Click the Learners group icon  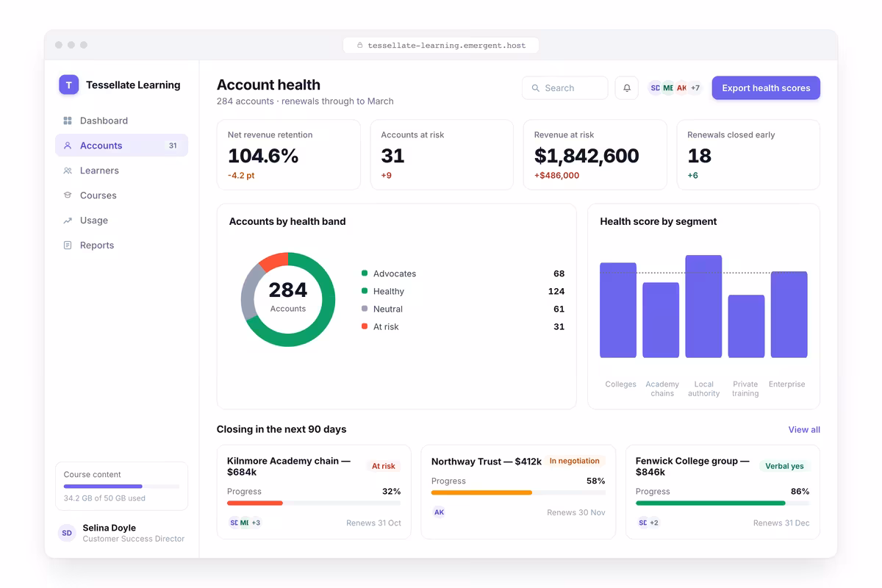[x=68, y=171]
